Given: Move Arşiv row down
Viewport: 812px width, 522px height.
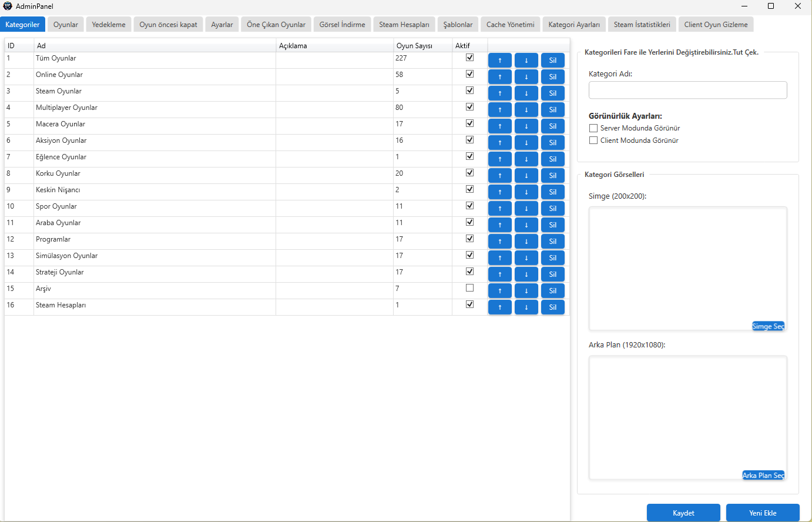Looking at the screenshot, I should (526, 290).
